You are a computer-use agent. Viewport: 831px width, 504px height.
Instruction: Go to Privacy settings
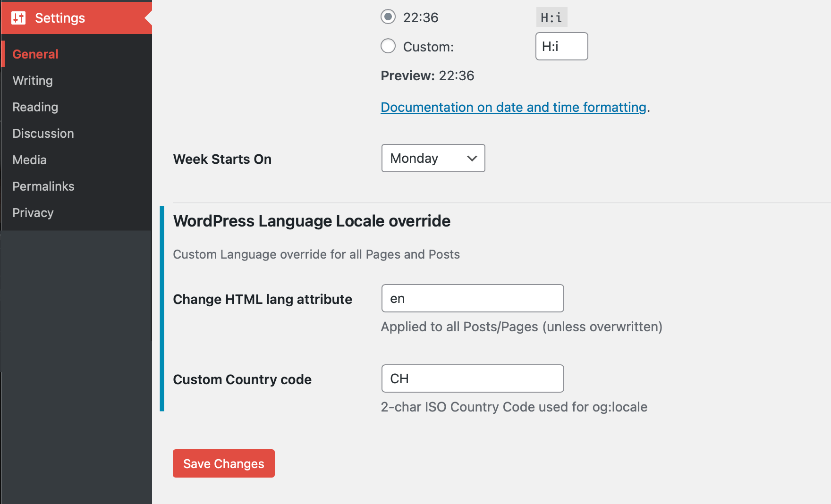33,213
